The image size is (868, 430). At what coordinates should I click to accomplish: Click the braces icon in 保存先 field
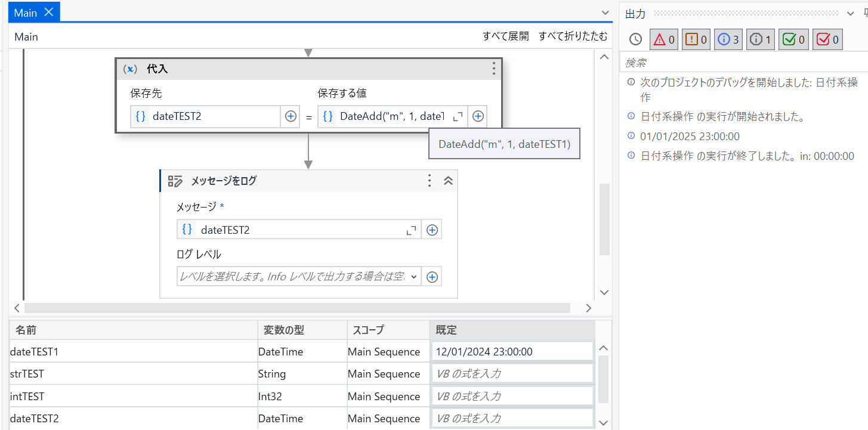pos(141,116)
